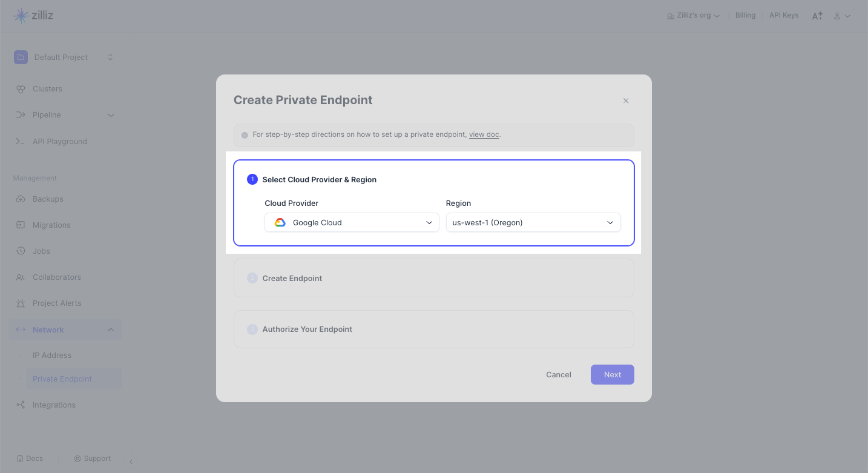
Task: Open Jobs in the sidebar
Action: pos(41,251)
